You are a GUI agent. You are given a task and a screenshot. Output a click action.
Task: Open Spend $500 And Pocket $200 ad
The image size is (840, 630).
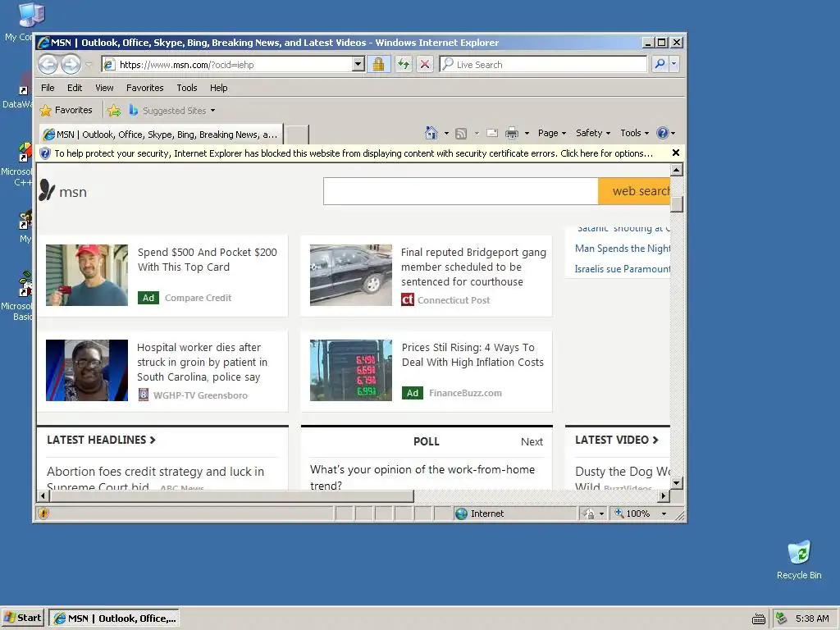(x=207, y=259)
